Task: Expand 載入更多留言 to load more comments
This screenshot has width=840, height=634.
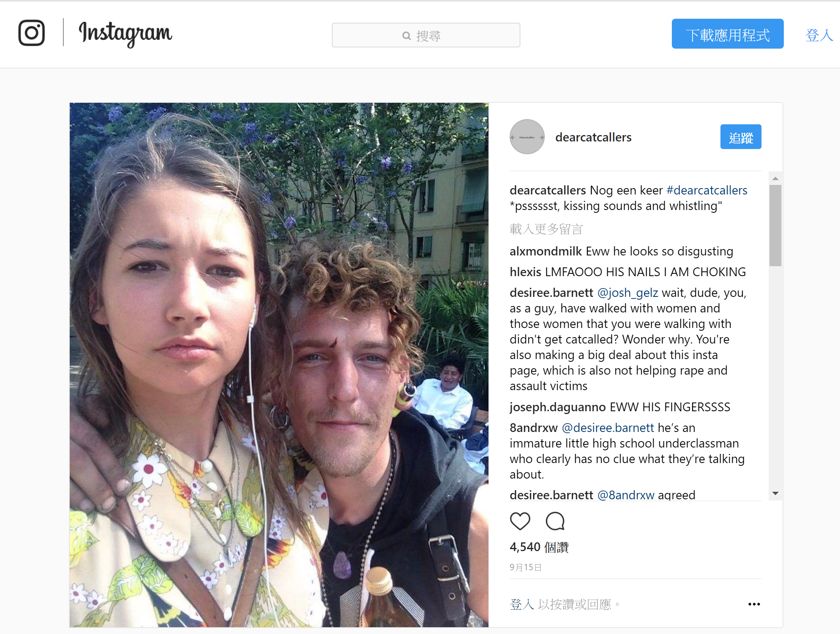Action: coord(546,229)
